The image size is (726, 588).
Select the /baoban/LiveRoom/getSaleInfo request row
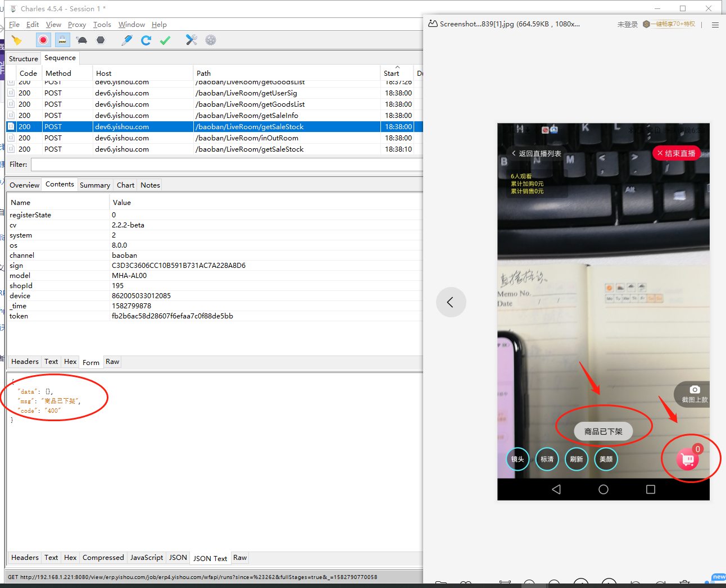coord(215,116)
